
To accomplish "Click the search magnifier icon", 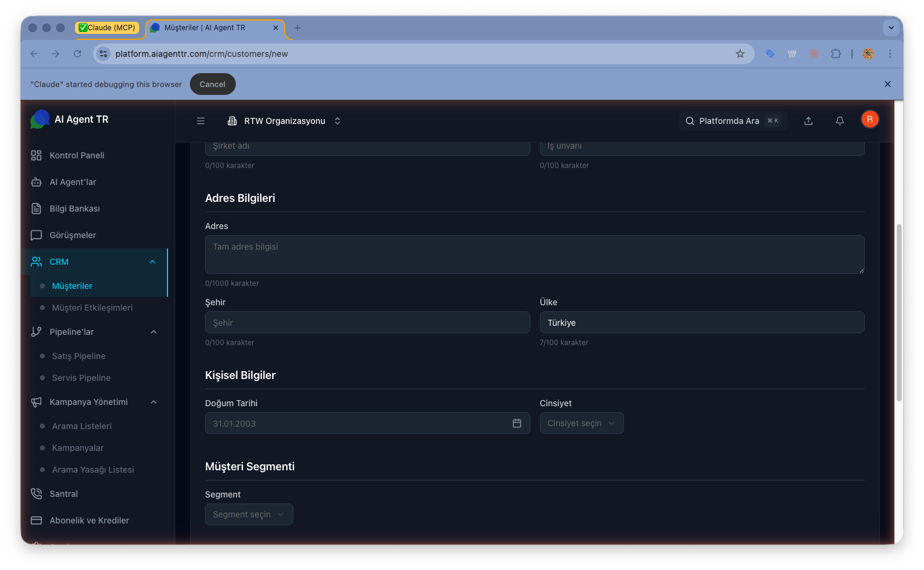I will coord(689,121).
